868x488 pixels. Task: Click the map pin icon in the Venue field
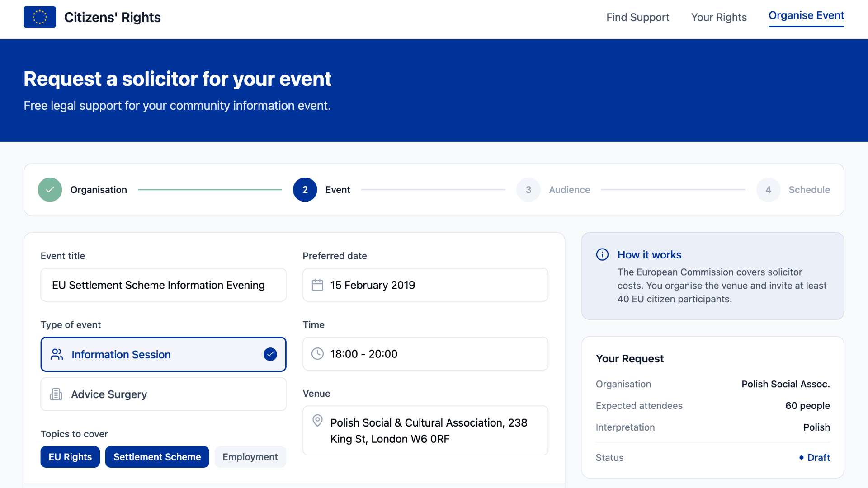tap(317, 421)
